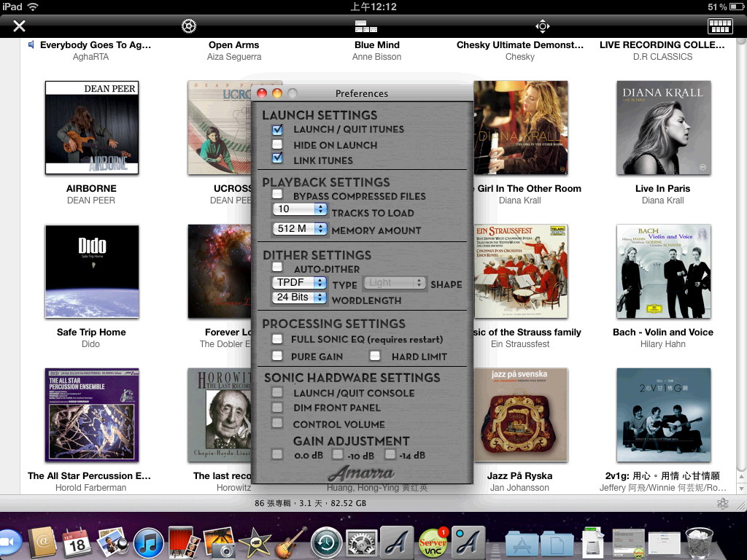Click the Ein Straussfest artist name
This screenshot has height=560, width=747.
[520, 344]
